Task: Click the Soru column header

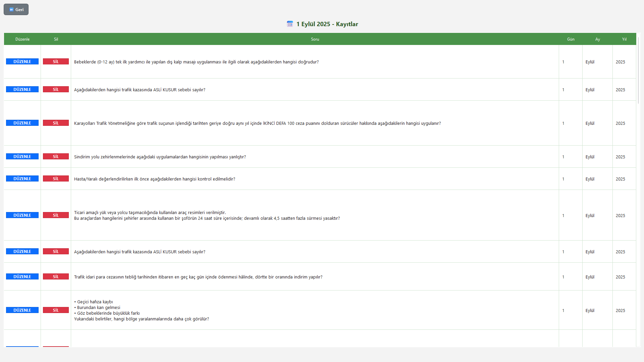Action: [x=315, y=39]
